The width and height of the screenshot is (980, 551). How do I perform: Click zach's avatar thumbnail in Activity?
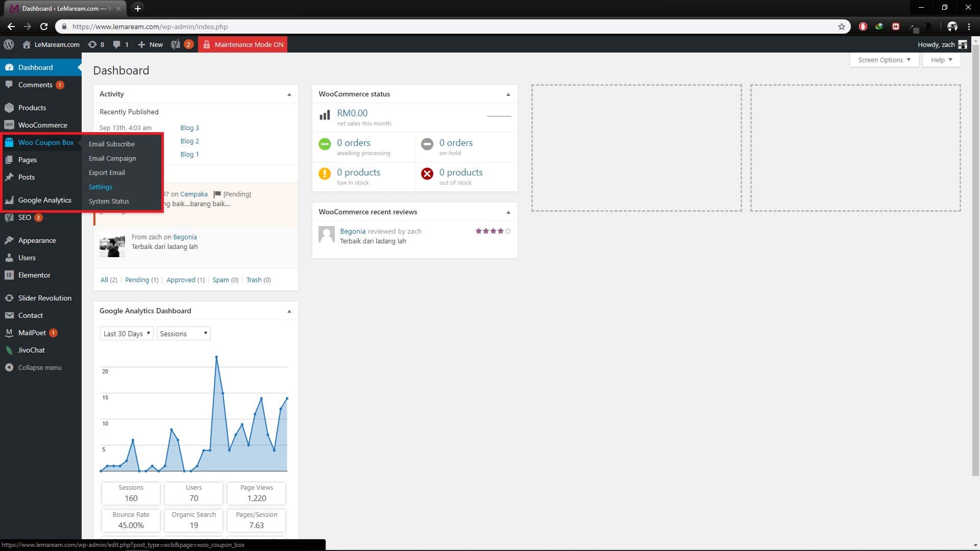point(112,244)
